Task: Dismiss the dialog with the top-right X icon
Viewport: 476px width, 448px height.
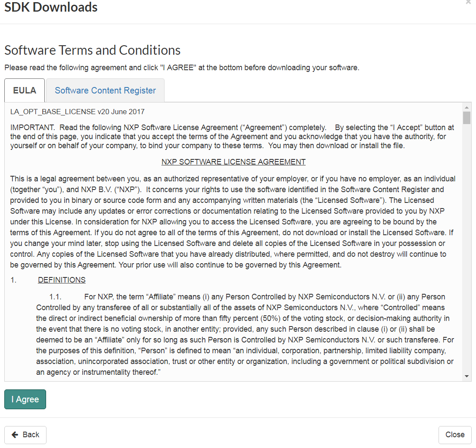Action: tap(468, 2)
